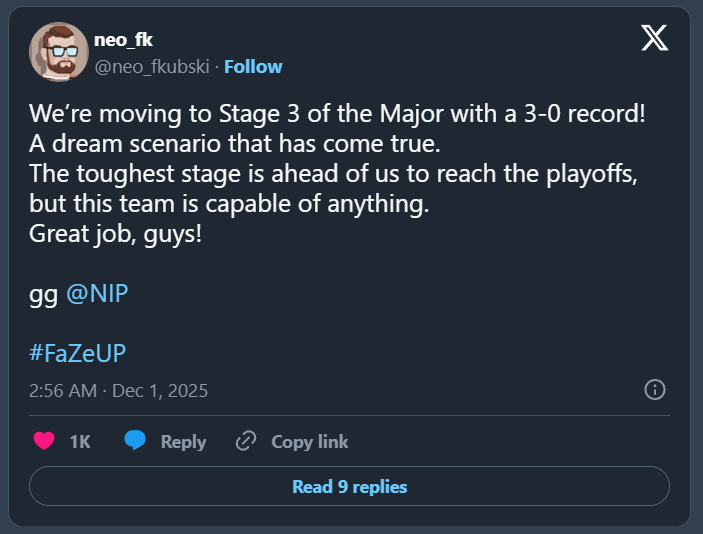Click the 1K likes count
This screenshot has width=703, height=534.
80,442
